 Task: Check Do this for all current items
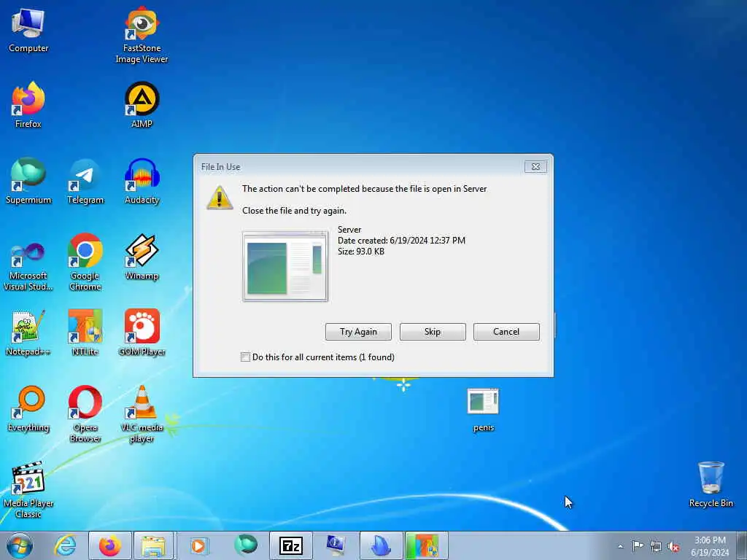245,357
